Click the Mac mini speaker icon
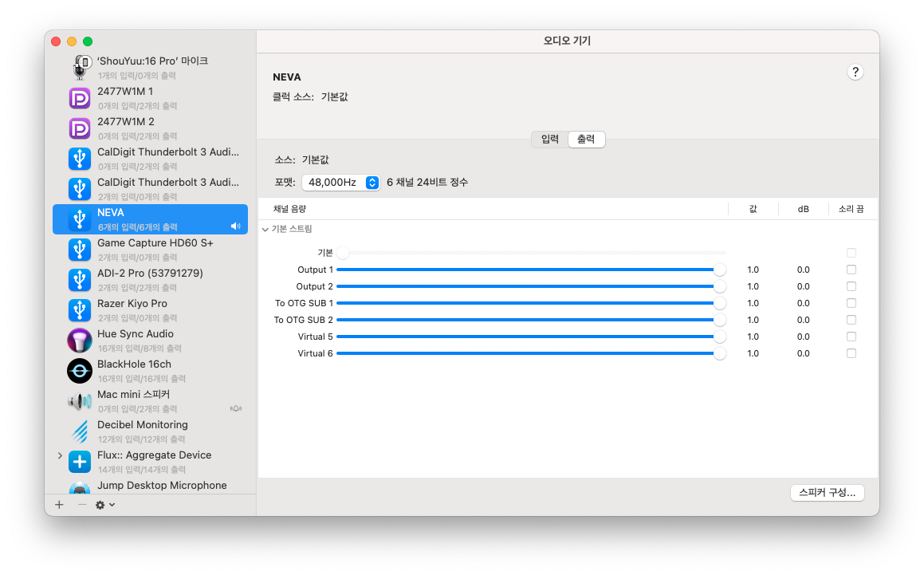 pyautogui.click(x=80, y=401)
